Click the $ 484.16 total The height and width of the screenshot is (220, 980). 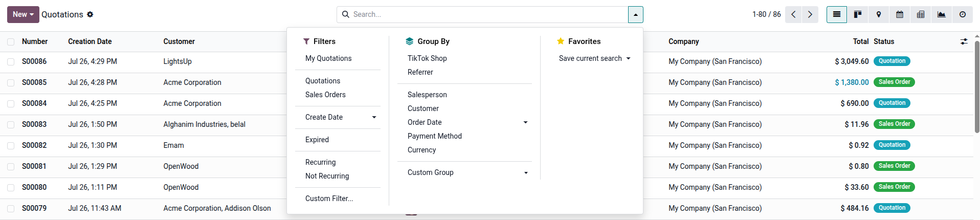click(x=855, y=208)
